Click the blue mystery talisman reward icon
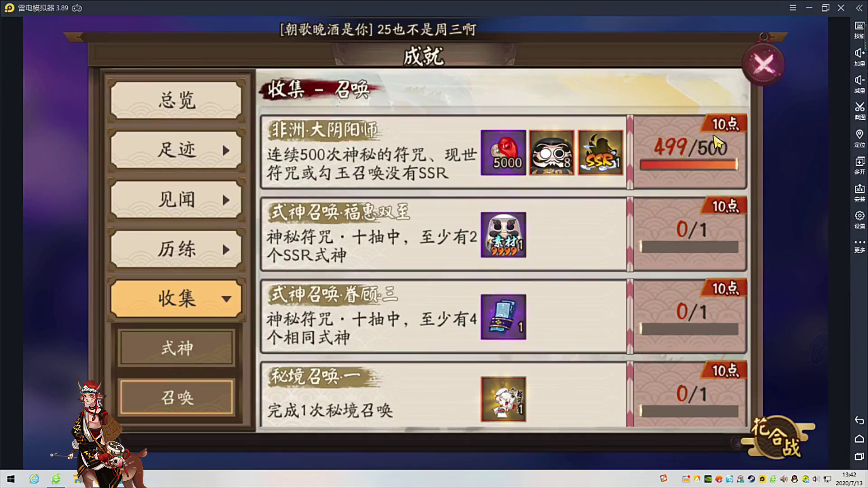This screenshot has width=868, height=488. point(503,317)
